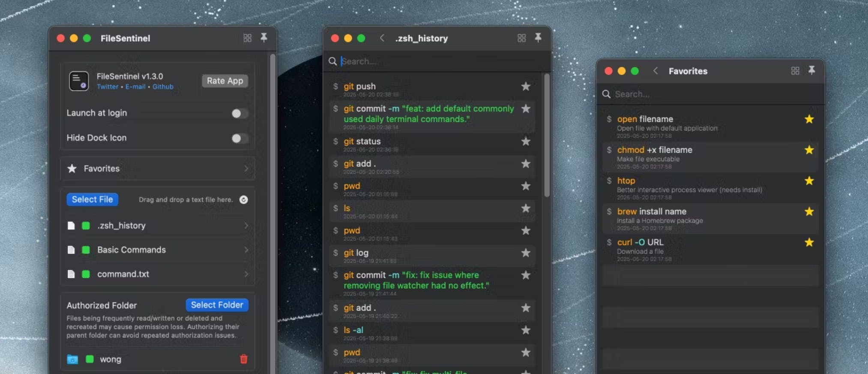The width and height of the screenshot is (868, 374).
Task: Click the Select Folder button
Action: [217, 305]
